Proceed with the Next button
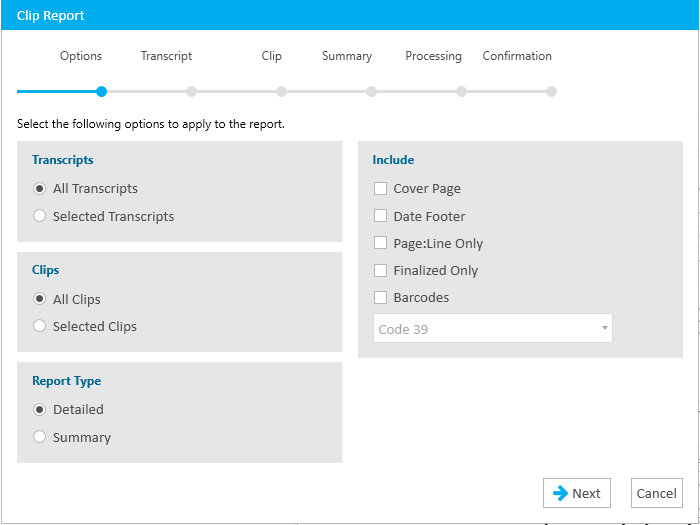The width and height of the screenshot is (700, 525). (x=577, y=493)
